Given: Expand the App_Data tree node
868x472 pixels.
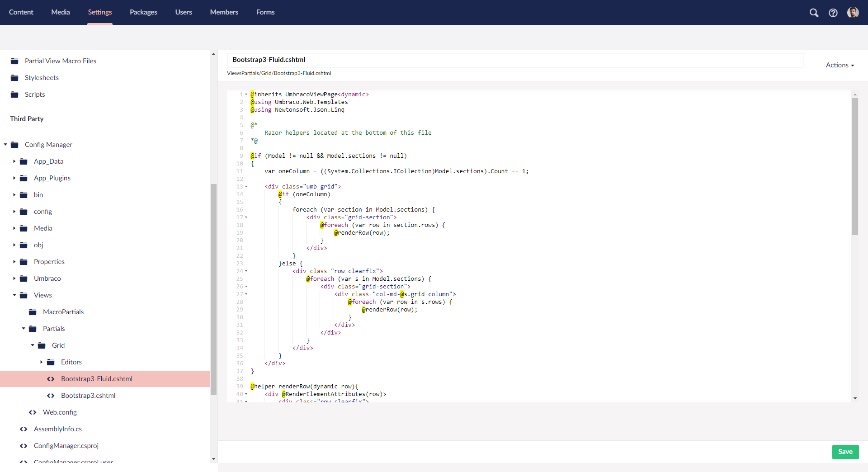Looking at the screenshot, I should (x=14, y=161).
